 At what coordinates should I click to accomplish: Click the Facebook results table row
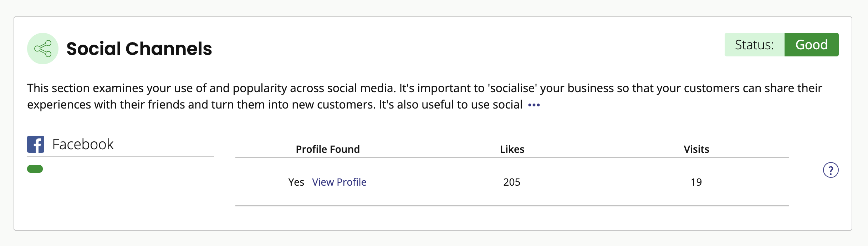click(512, 182)
